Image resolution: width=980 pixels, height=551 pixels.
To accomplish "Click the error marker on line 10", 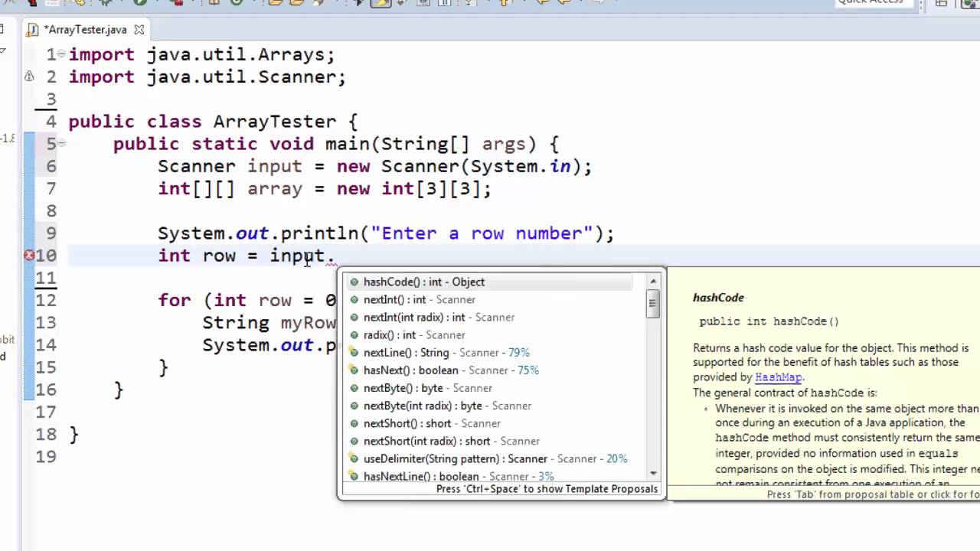I will 29,256.
